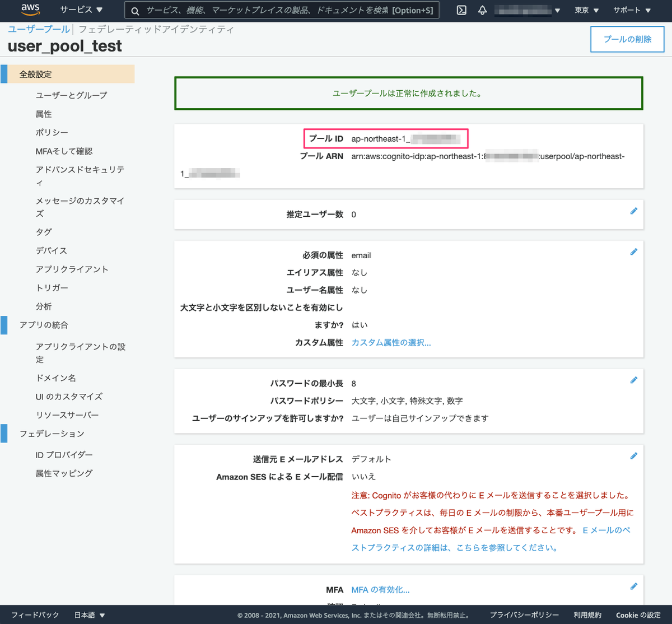Open the 日本語 language selector
This screenshot has height=624, width=672.
click(x=90, y=615)
